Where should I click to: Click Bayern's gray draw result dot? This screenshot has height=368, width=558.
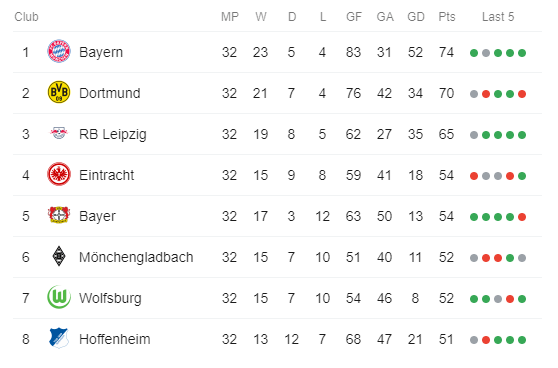(486, 53)
